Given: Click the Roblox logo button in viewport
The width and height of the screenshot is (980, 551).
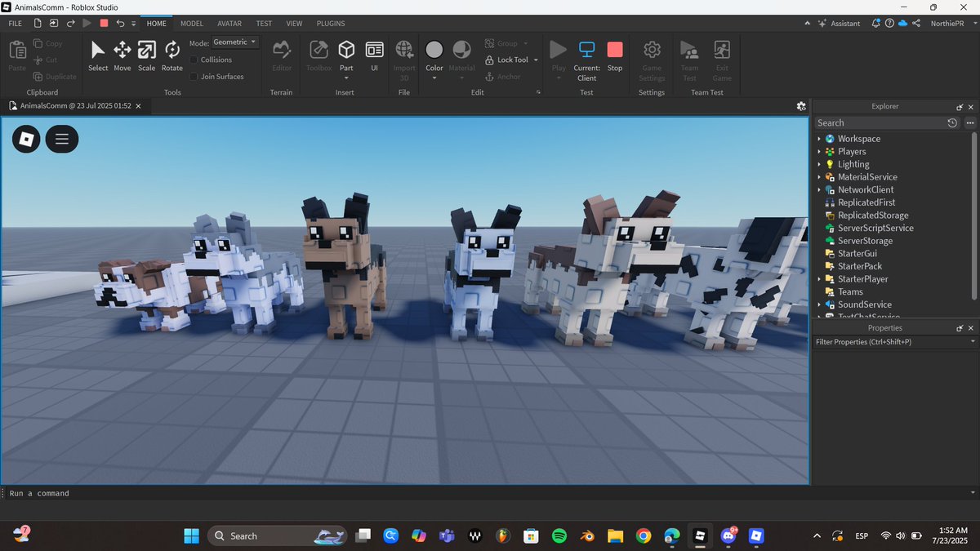Looking at the screenshot, I should [x=26, y=139].
